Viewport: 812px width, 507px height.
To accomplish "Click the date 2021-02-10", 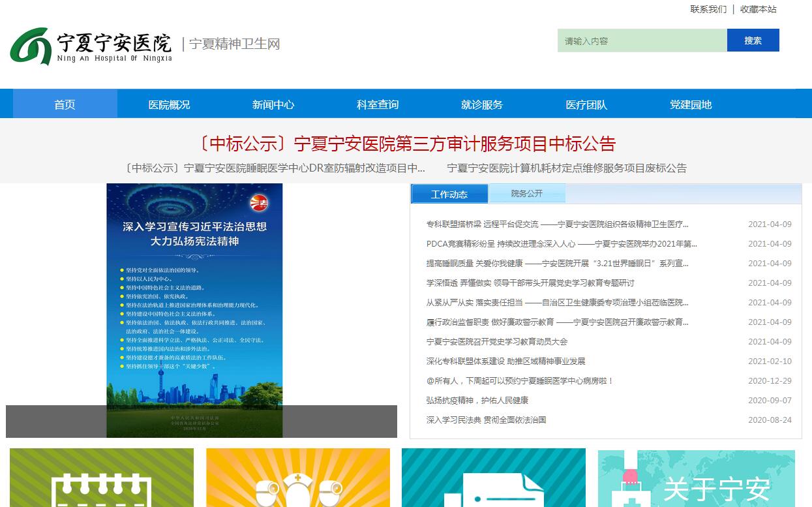I will tap(770, 361).
